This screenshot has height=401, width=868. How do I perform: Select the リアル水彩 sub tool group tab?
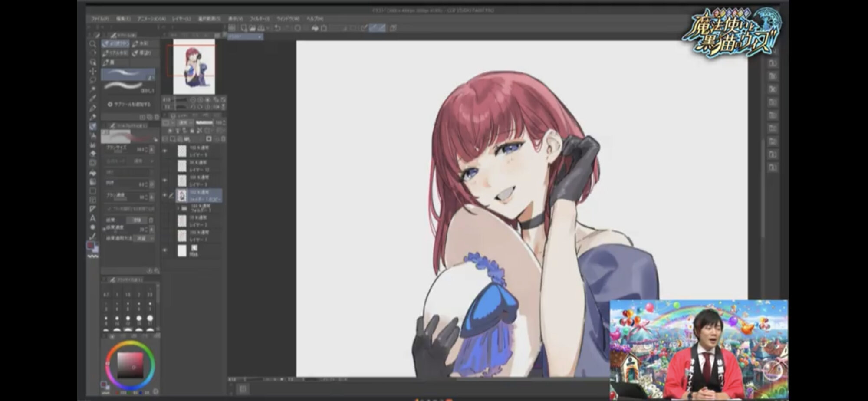click(115, 53)
